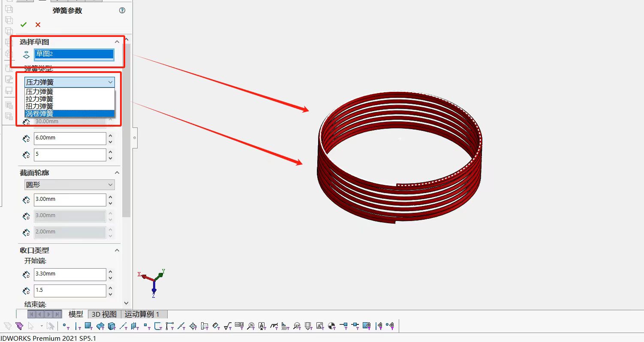
Task: Click the 草图2 sketch selection box
Action: click(x=74, y=54)
